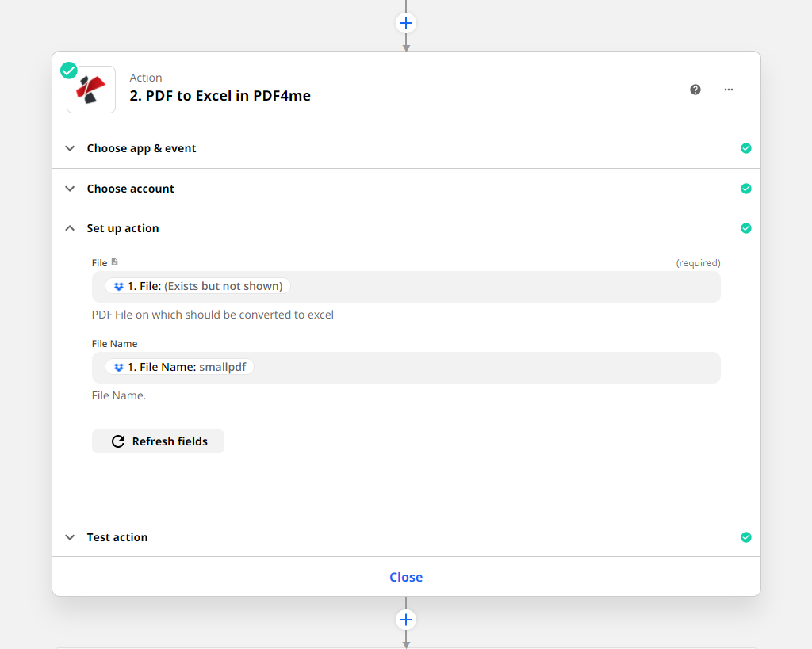The image size is (812, 649).
Task: Click the Close link at the bottom
Action: pyautogui.click(x=406, y=577)
